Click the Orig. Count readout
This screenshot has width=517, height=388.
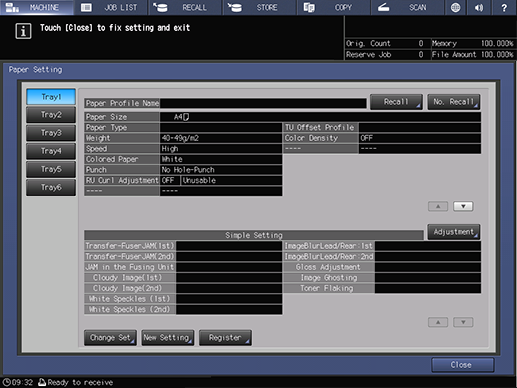pyautogui.click(x=387, y=44)
